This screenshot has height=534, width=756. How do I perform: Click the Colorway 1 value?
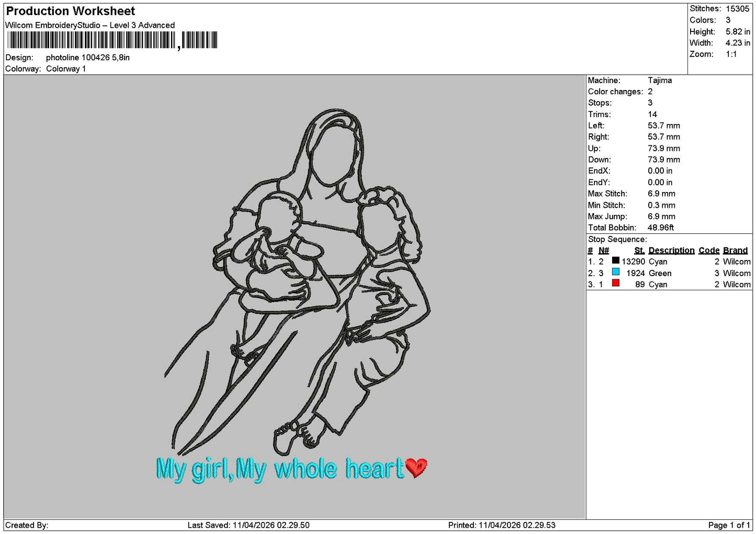[x=66, y=69]
